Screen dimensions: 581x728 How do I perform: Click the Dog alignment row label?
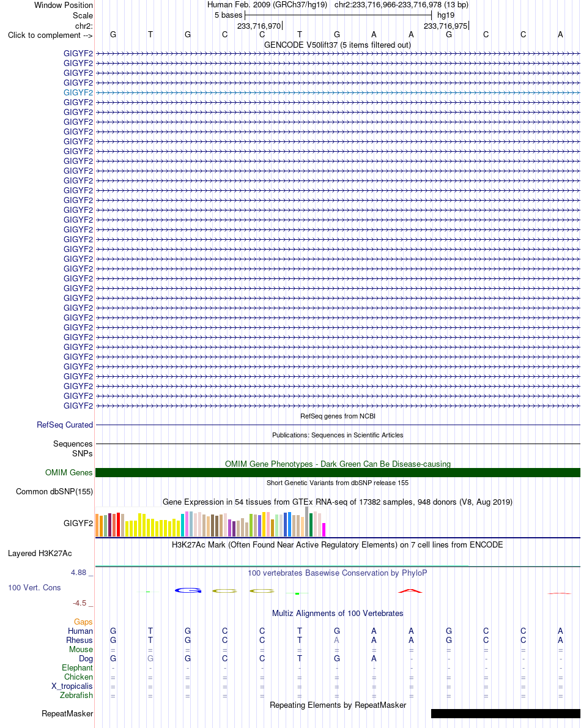click(86, 658)
